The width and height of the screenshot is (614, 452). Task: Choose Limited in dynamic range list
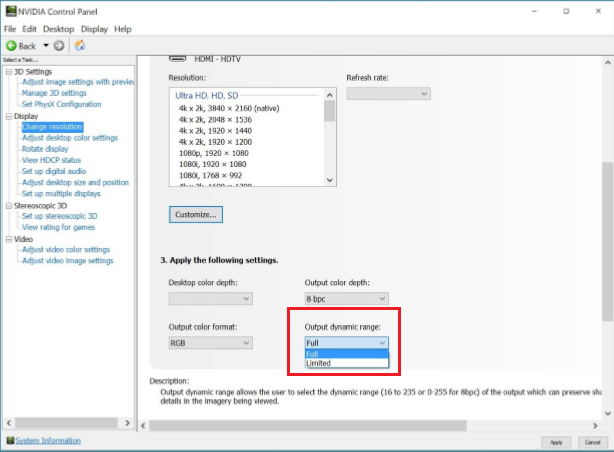click(x=347, y=363)
